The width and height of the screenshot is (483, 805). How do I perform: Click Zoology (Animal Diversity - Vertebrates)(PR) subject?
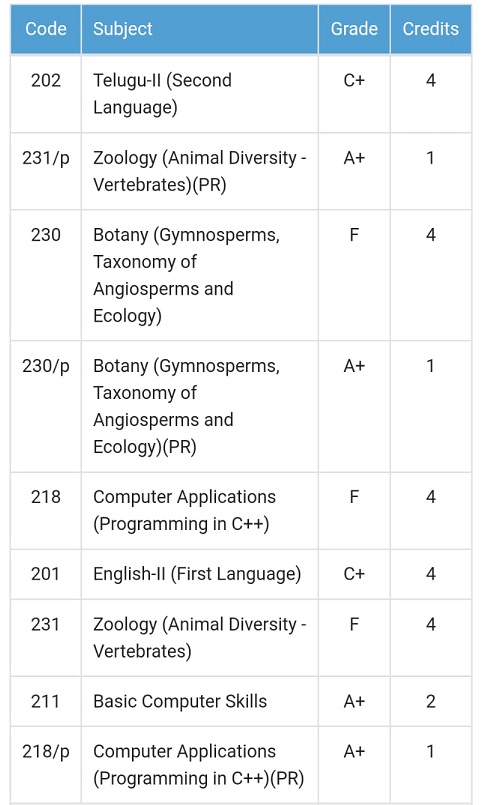pos(199,171)
